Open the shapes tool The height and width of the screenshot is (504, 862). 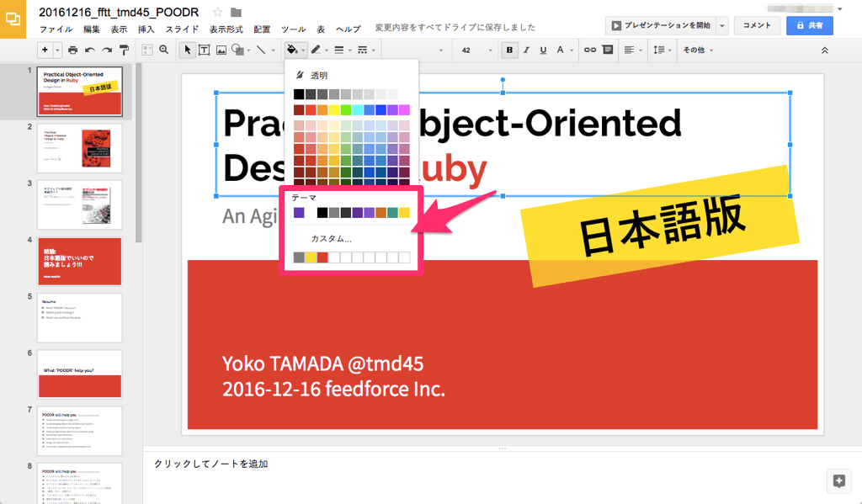coord(237,50)
